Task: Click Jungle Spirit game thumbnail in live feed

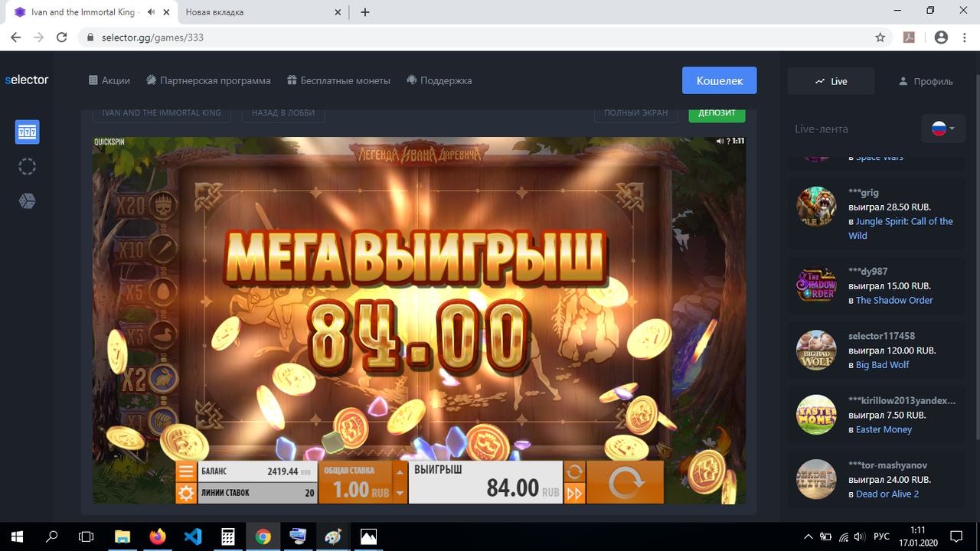Action: tap(816, 207)
